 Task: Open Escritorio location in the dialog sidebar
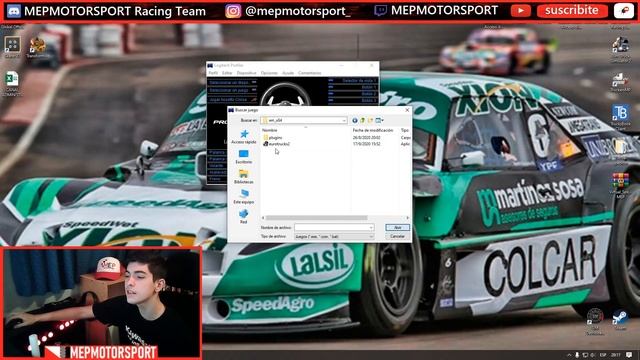click(x=244, y=157)
